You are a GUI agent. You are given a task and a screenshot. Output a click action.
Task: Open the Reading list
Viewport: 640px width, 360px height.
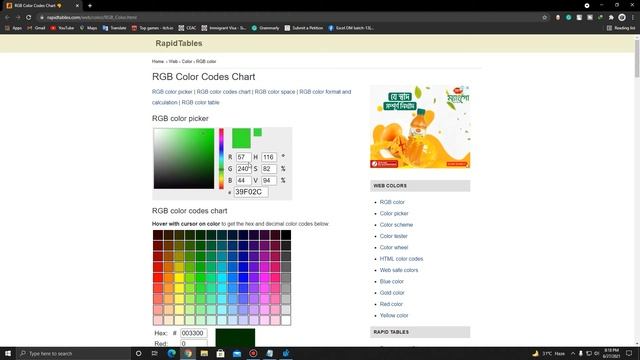[x=621, y=28]
